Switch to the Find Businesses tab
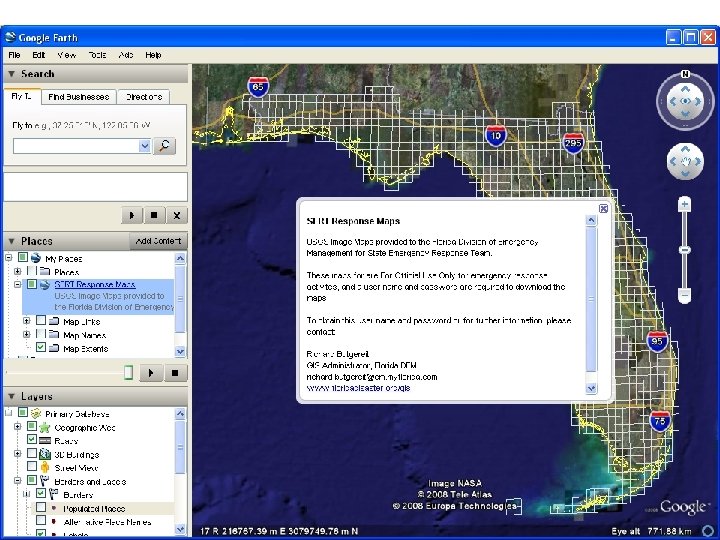This screenshot has height=540, width=720. (79, 97)
